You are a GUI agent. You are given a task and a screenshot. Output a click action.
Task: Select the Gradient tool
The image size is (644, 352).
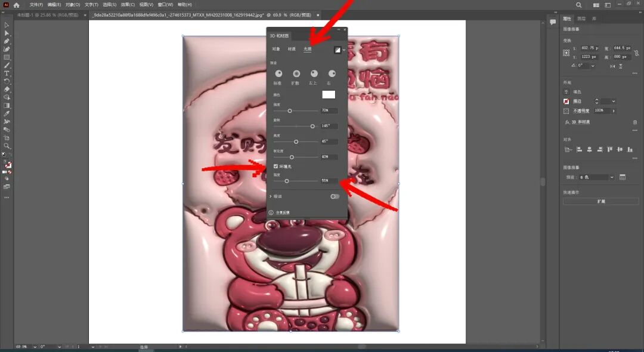pos(7,106)
